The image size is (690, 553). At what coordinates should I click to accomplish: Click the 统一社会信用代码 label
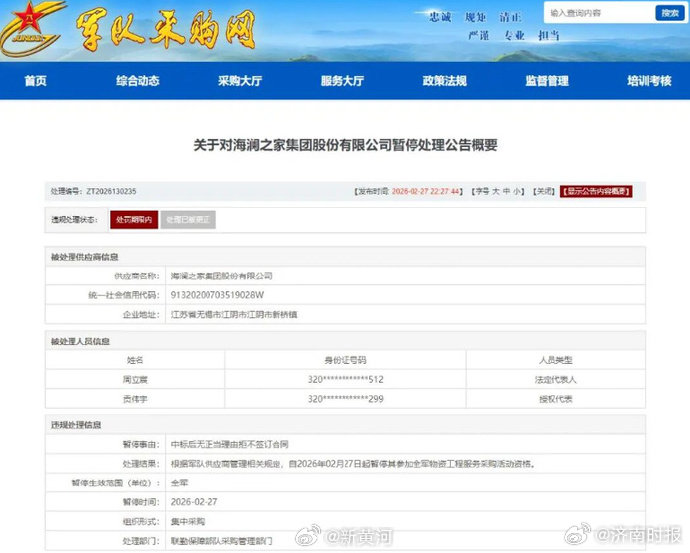click(x=124, y=295)
